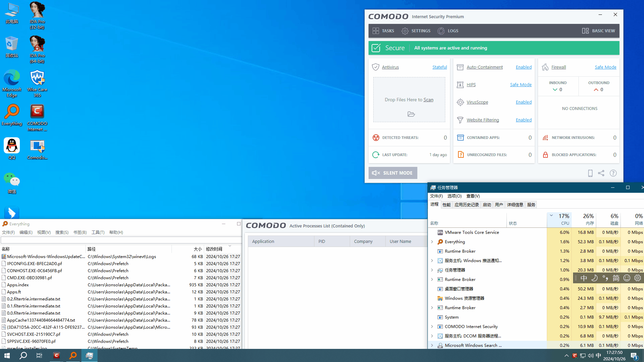
Task: Expand COMODO Internet Security process row
Action: click(432, 327)
